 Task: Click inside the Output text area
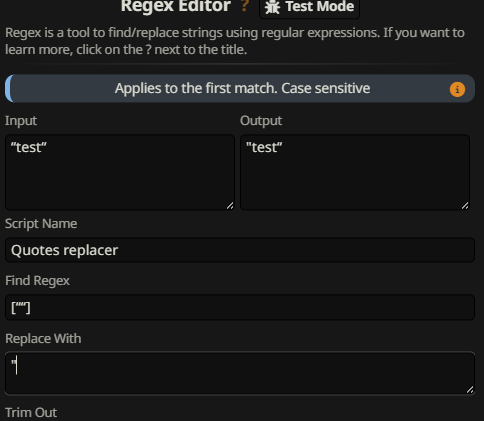tap(355, 172)
